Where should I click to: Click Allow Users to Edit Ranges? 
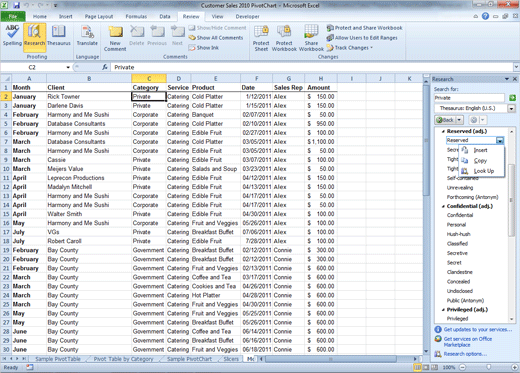[x=362, y=38]
